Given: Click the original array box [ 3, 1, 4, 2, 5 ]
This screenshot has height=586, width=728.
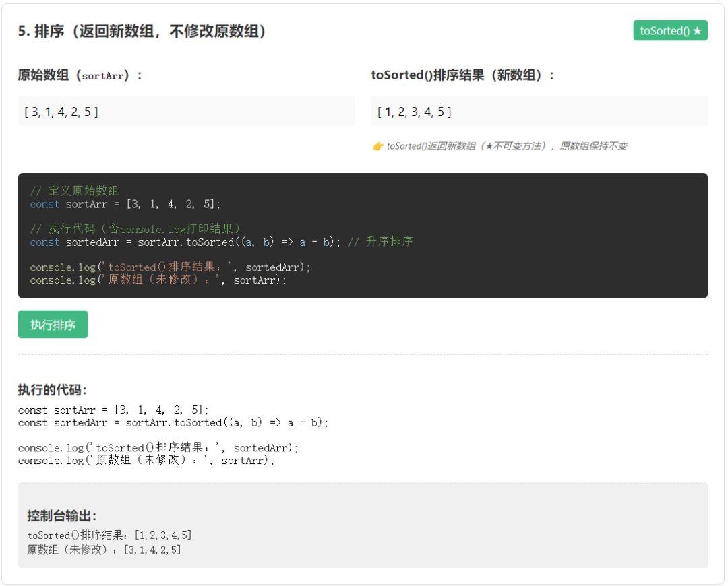Looking at the screenshot, I should click(x=186, y=111).
